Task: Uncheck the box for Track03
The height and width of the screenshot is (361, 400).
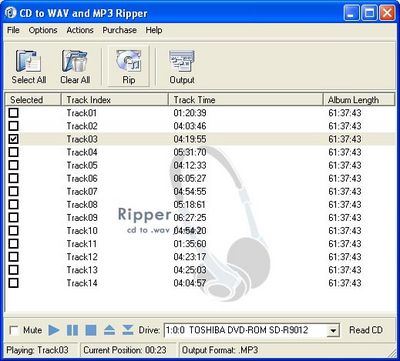Action: pyautogui.click(x=14, y=139)
